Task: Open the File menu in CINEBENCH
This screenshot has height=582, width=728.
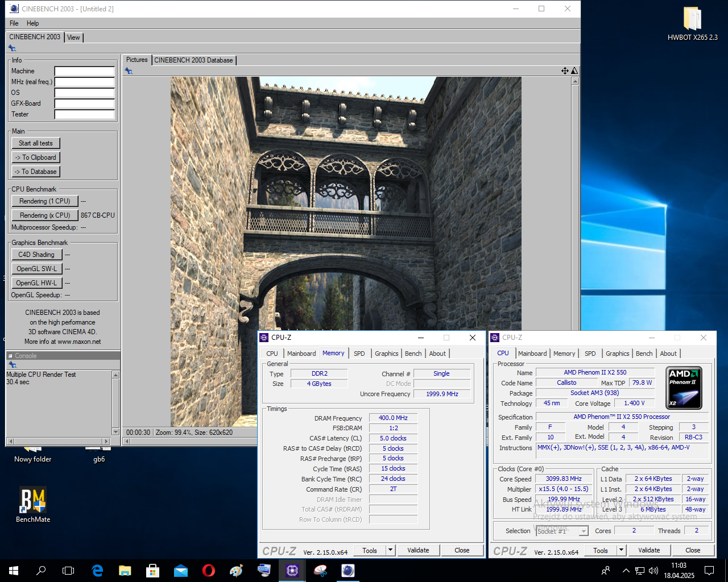Action: click(14, 23)
